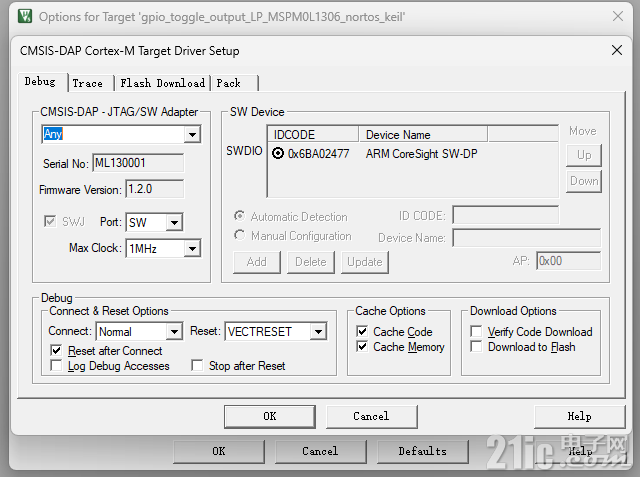Click the Device Name input field
The image size is (640, 477).
pos(527,237)
